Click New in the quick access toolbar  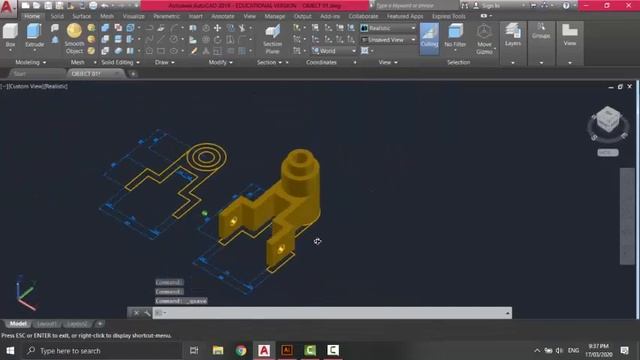25,5
